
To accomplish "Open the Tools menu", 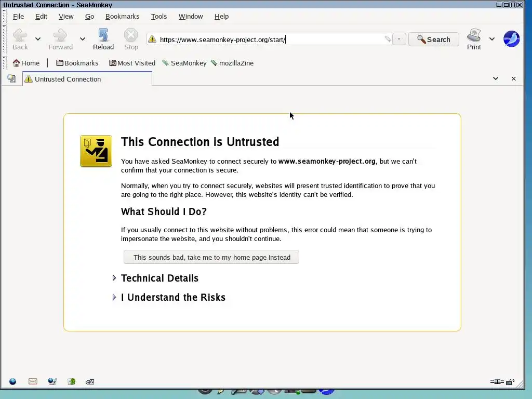I will (159, 16).
